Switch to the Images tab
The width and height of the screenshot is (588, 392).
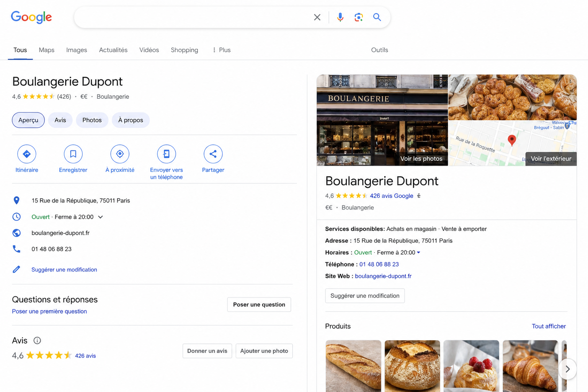tap(77, 50)
